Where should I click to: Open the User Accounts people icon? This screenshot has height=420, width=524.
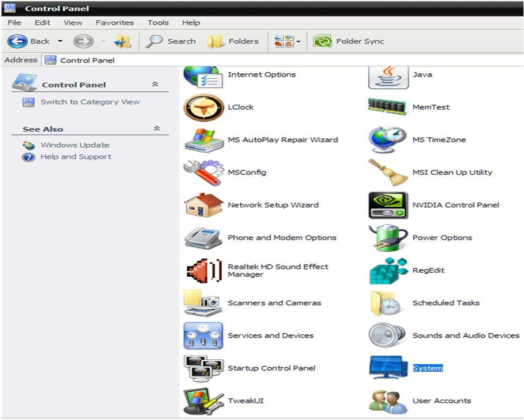pos(388,402)
